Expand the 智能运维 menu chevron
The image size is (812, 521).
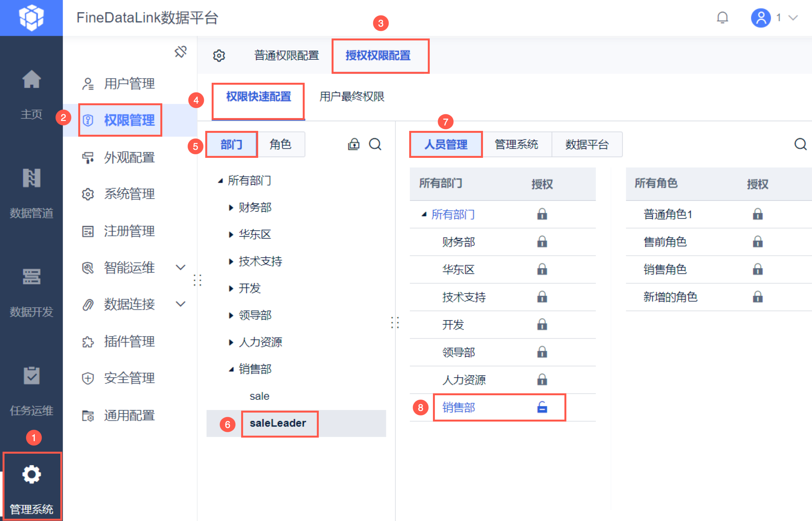click(181, 268)
